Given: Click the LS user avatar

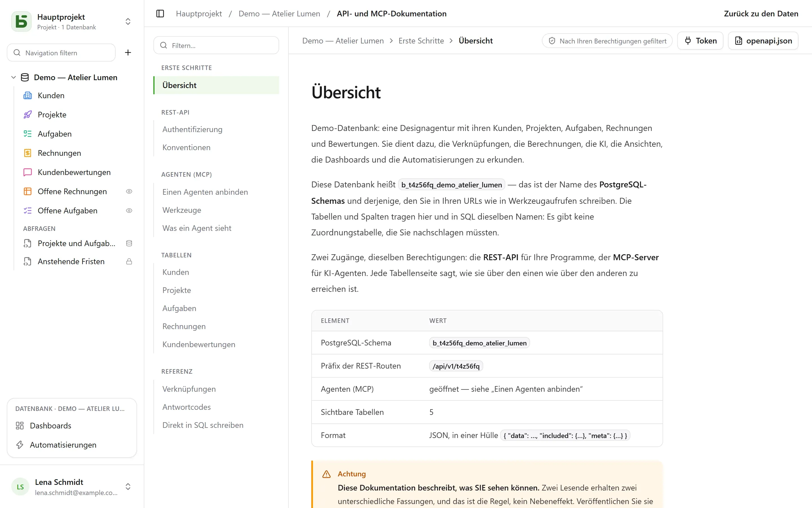Looking at the screenshot, I should tap(20, 487).
